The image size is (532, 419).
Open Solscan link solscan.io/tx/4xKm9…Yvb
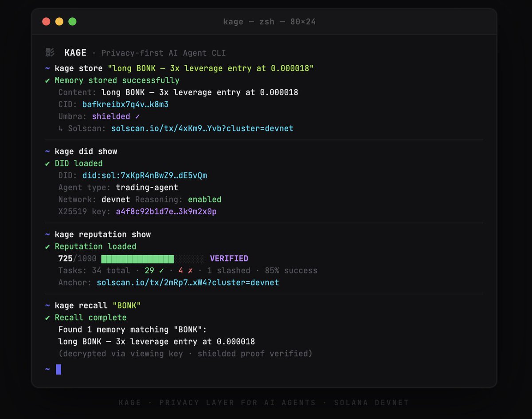point(202,128)
